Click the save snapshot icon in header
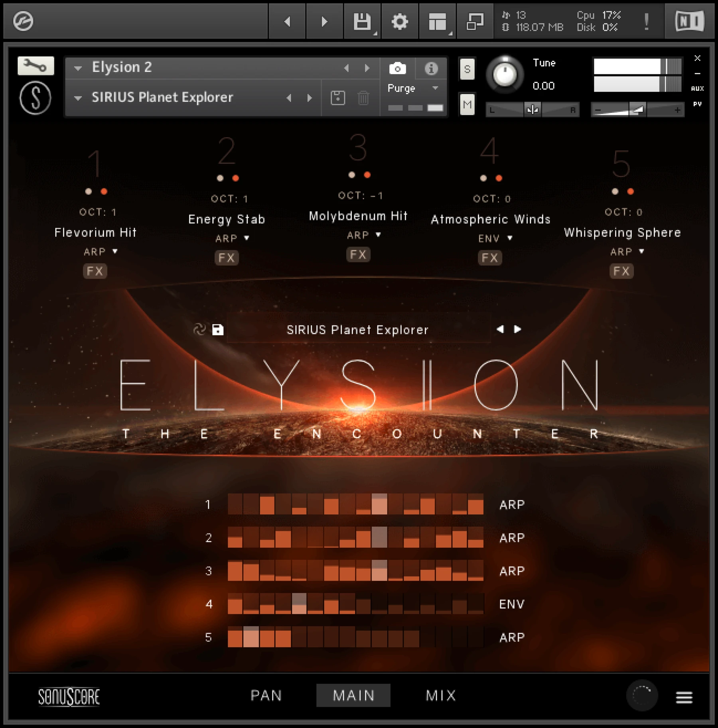This screenshot has width=718, height=728. pos(338,98)
